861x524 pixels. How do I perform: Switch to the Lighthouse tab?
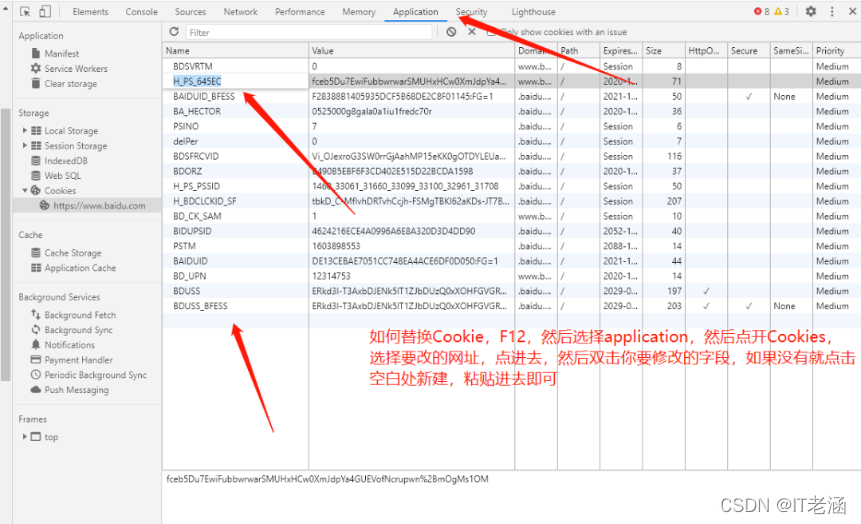coord(533,12)
